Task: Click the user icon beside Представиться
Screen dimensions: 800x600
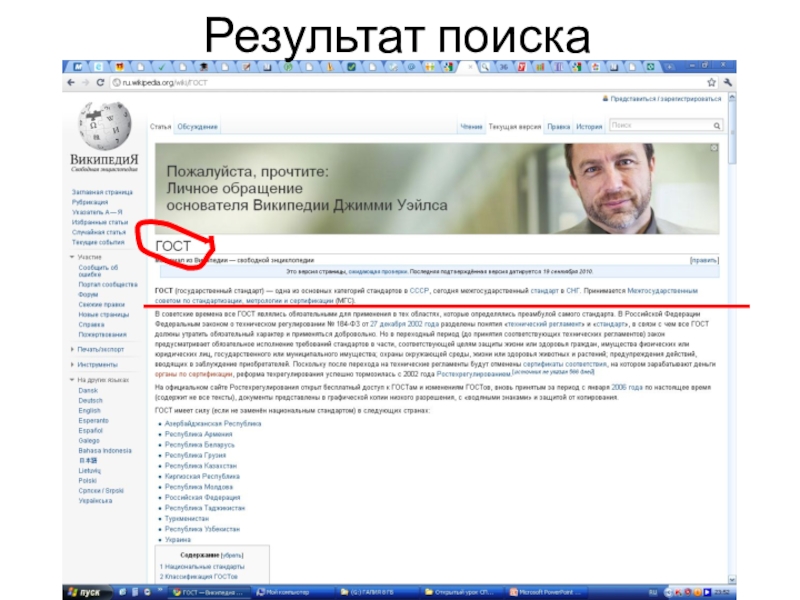Action: click(x=606, y=98)
